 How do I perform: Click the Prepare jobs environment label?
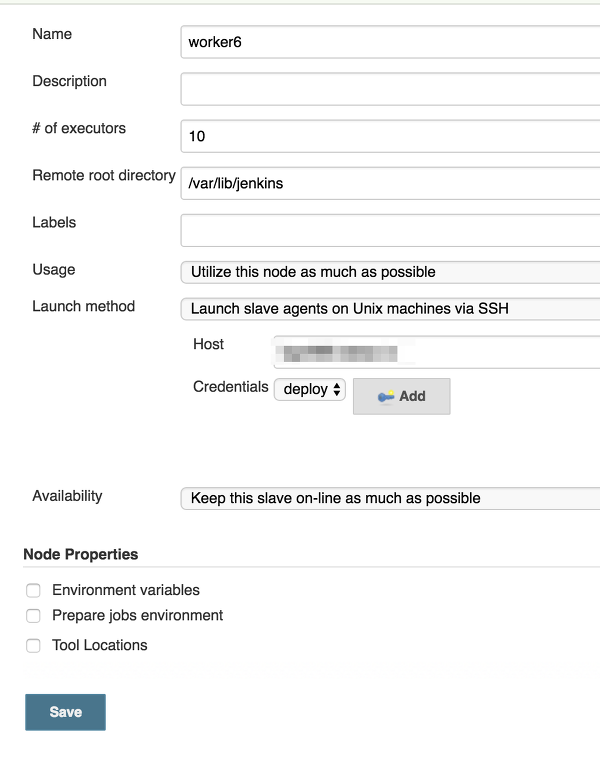tap(138, 615)
